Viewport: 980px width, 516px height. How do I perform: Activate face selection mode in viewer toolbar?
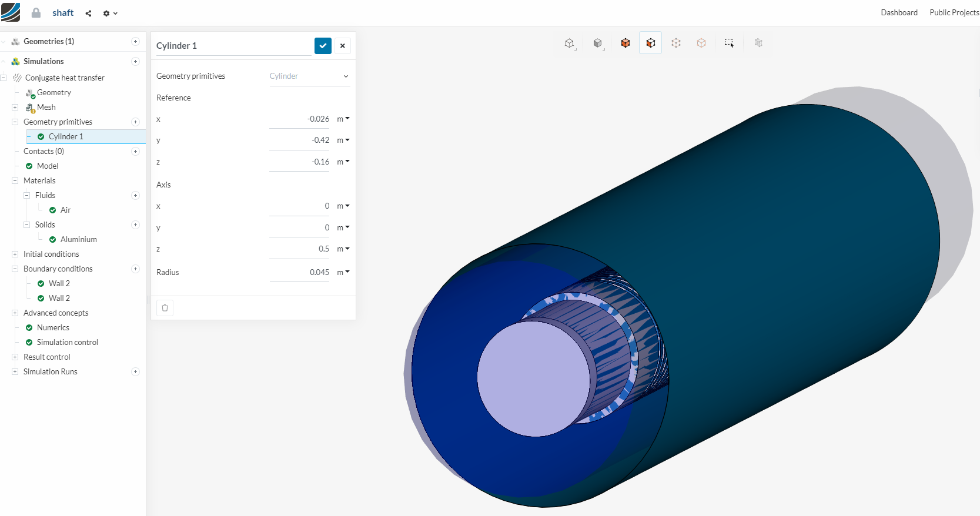pyautogui.click(x=651, y=43)
